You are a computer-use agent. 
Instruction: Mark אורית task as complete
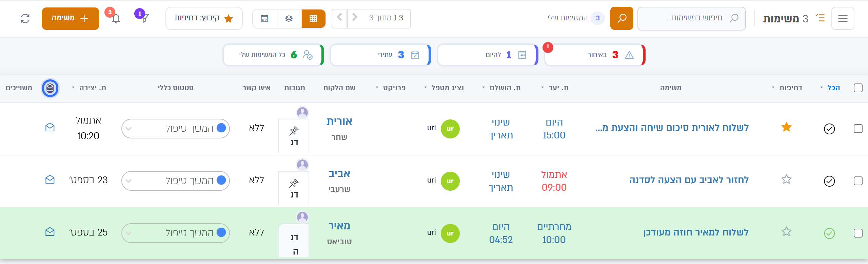click(x=829, y=129)
